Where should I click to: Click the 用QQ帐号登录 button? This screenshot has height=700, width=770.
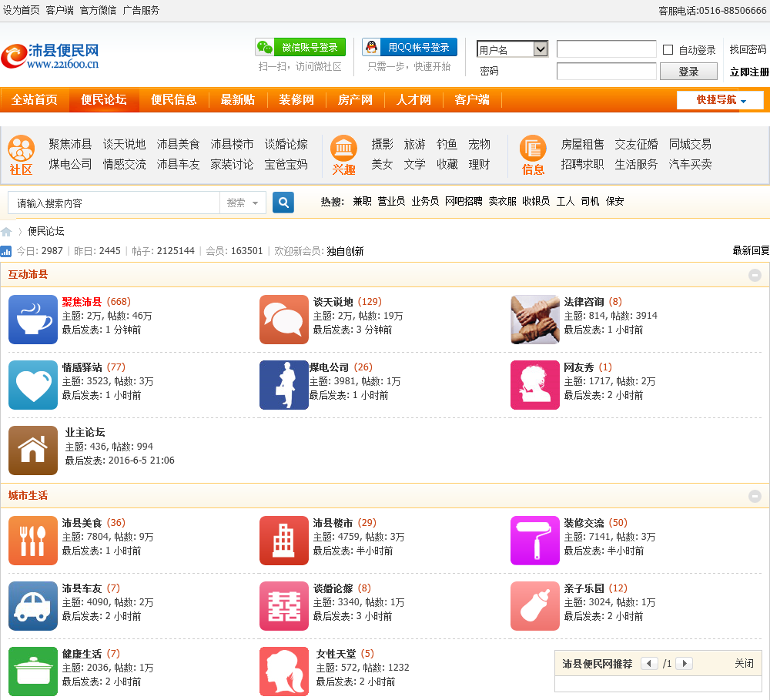[x=410, y=47]
